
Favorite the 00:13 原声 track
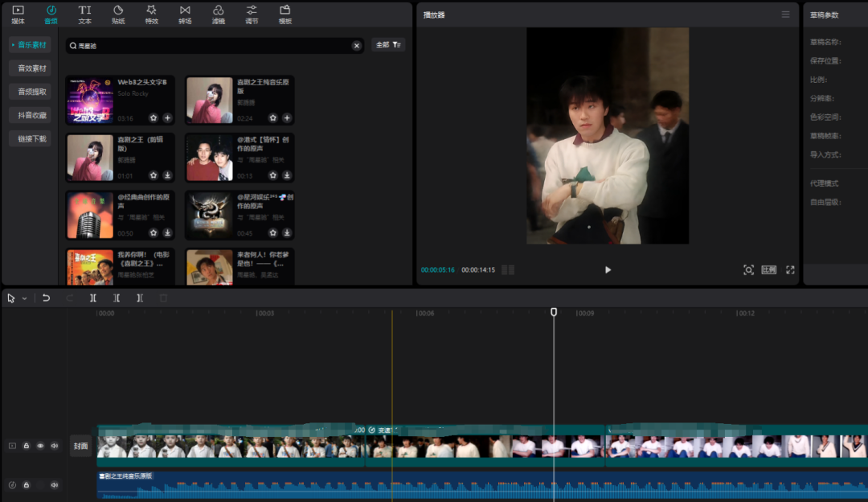(273, 175)
